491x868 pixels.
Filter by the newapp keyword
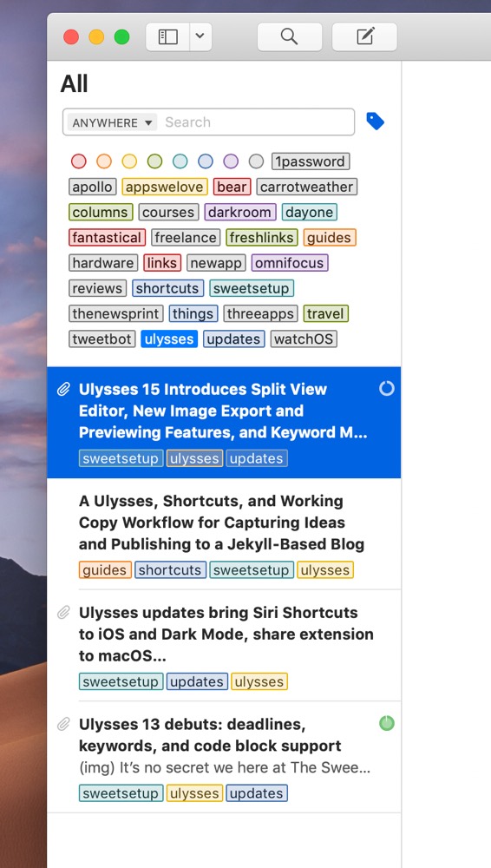[216, 263]
